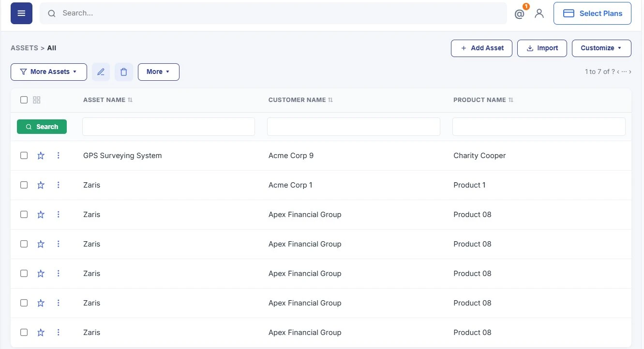This screenshot has height=349, width=644.
Task: Select the GPS Surveying System row checkbox
Action: (x=24, y=156)
